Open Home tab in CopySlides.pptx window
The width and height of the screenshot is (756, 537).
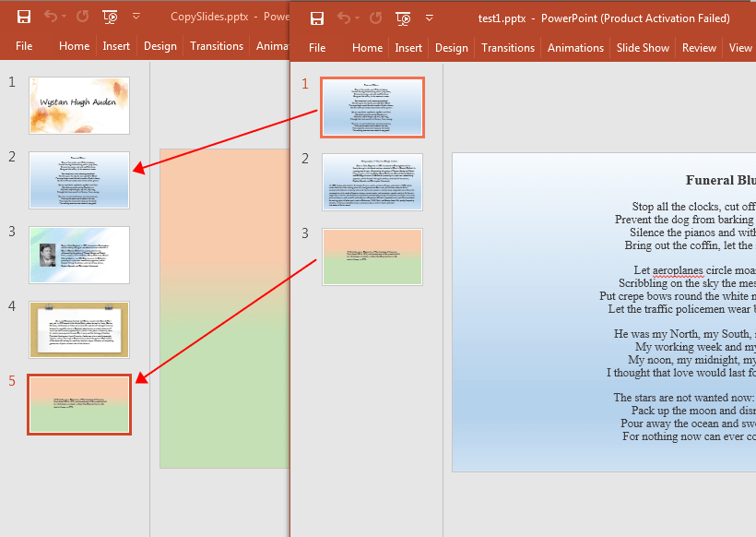click(x=75, y=46)
